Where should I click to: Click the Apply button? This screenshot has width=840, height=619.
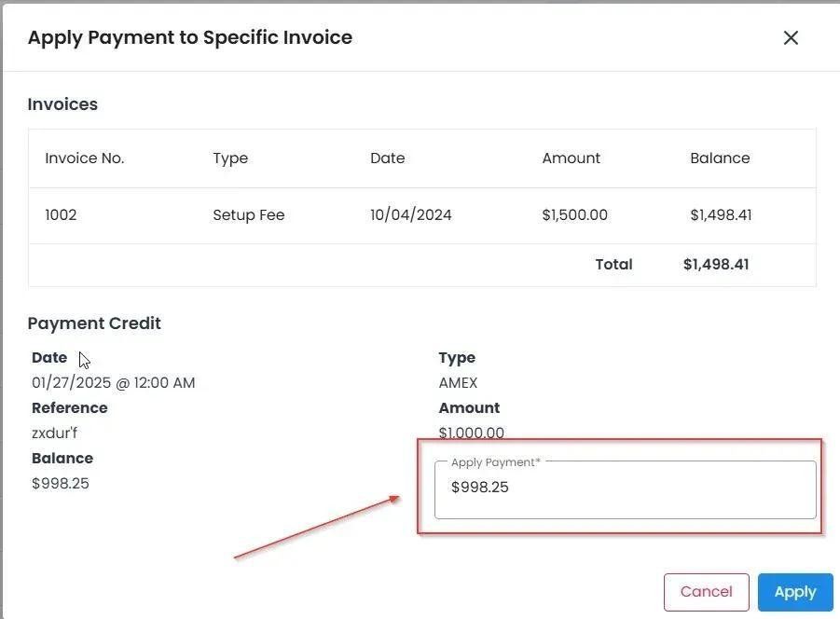click(794, 592)
